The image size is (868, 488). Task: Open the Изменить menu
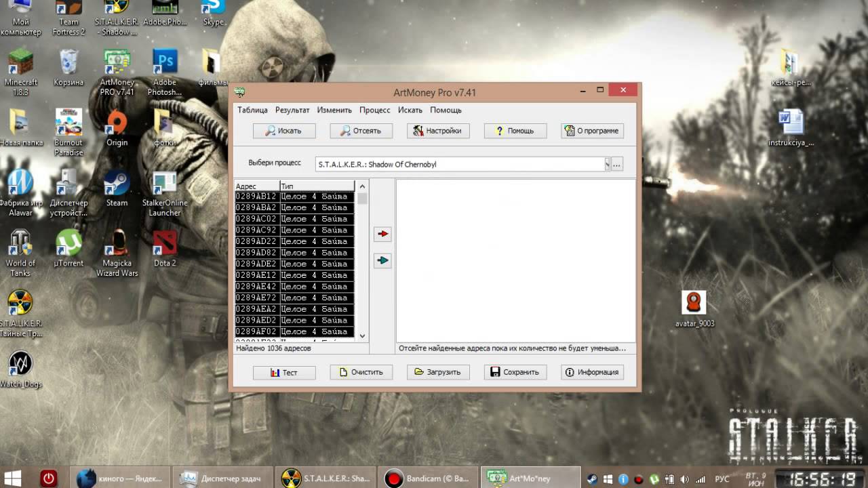pos(334,110)
